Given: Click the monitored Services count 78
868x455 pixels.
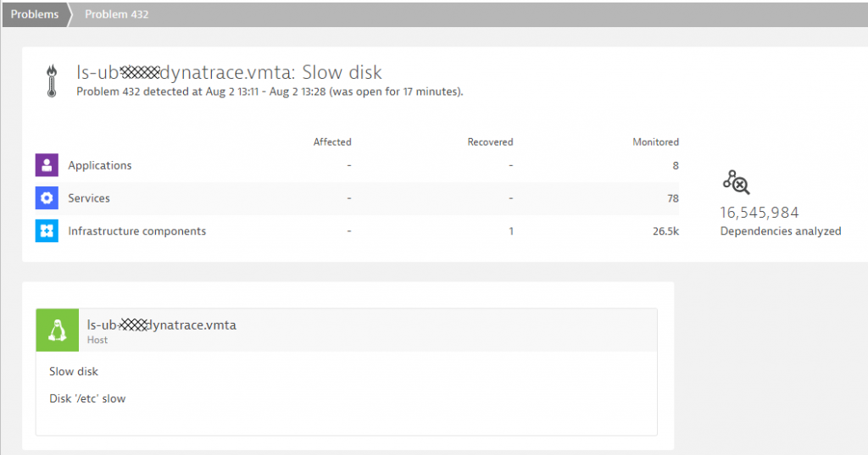Looking at the screenshot, I should [673, 198].
